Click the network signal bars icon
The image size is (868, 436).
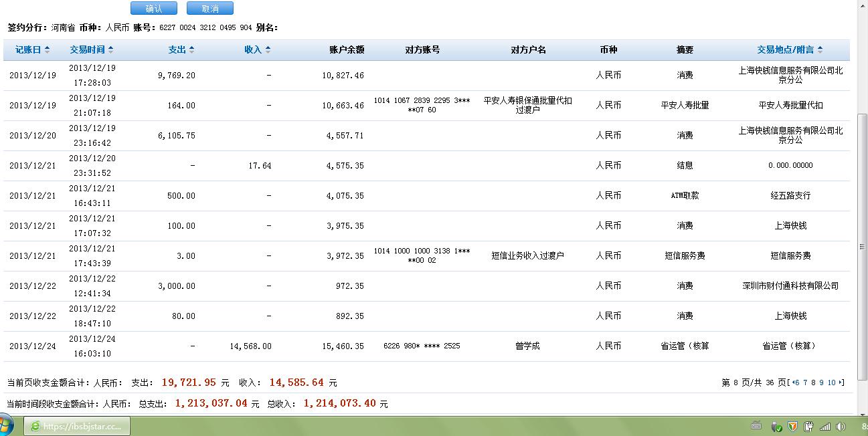[825, 427]
